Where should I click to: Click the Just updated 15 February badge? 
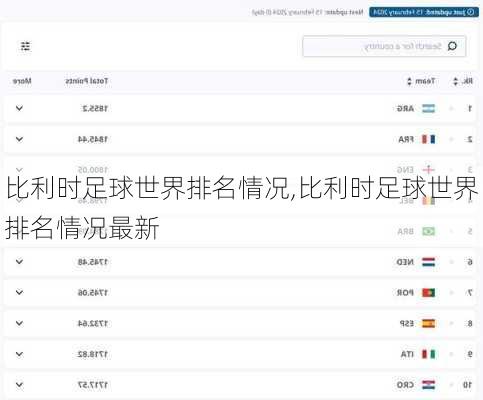pos(424,12)
